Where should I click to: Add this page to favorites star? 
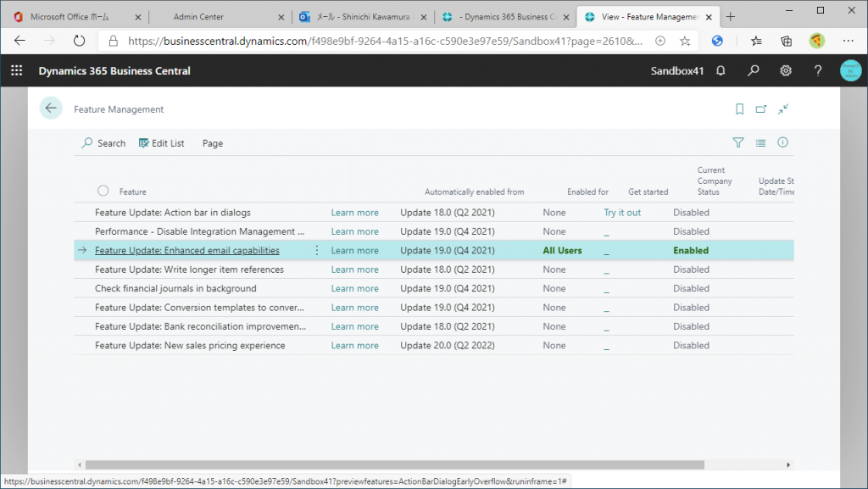685,41
